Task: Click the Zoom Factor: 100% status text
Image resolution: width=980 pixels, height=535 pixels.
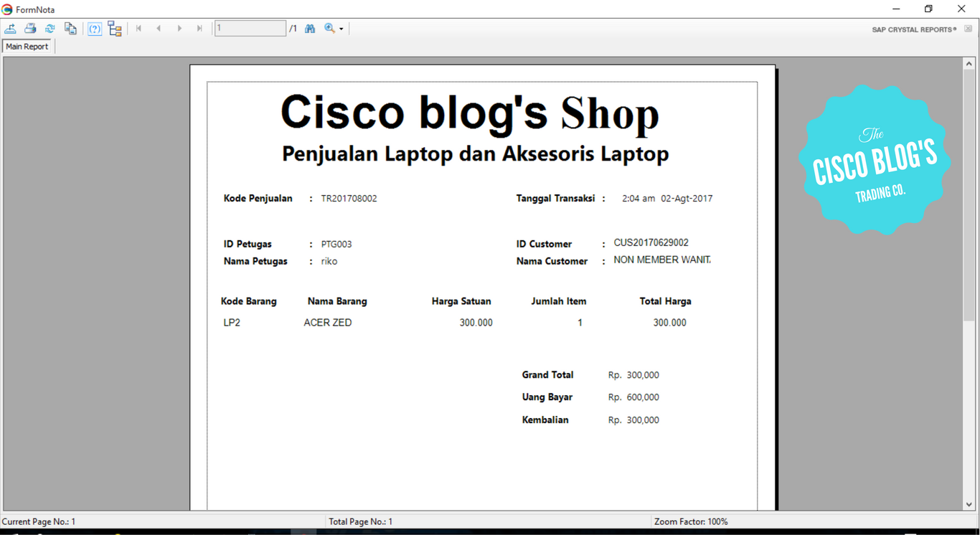Action: 691,521
